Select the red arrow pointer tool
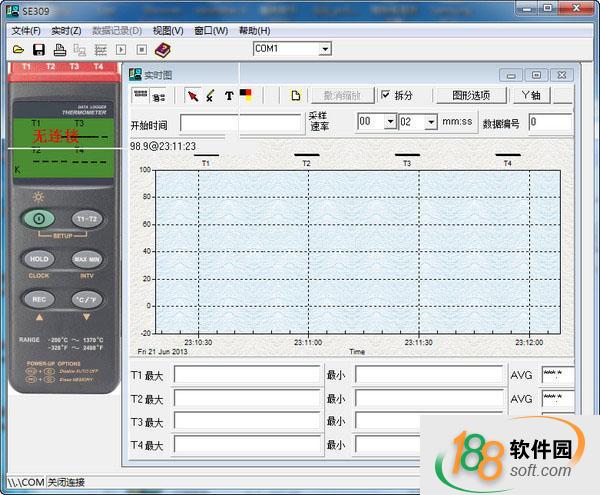This screenshot has height=495, width=600. point(193,96)
